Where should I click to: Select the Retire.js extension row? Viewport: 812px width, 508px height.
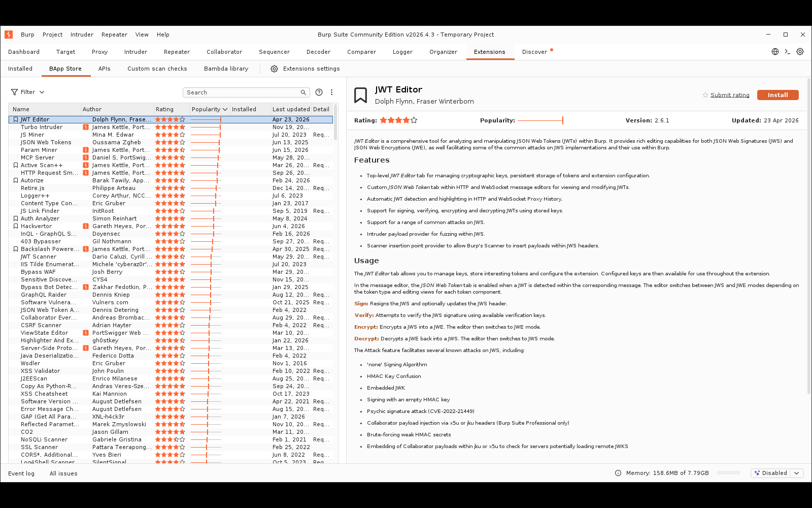[x=171, y=188]
